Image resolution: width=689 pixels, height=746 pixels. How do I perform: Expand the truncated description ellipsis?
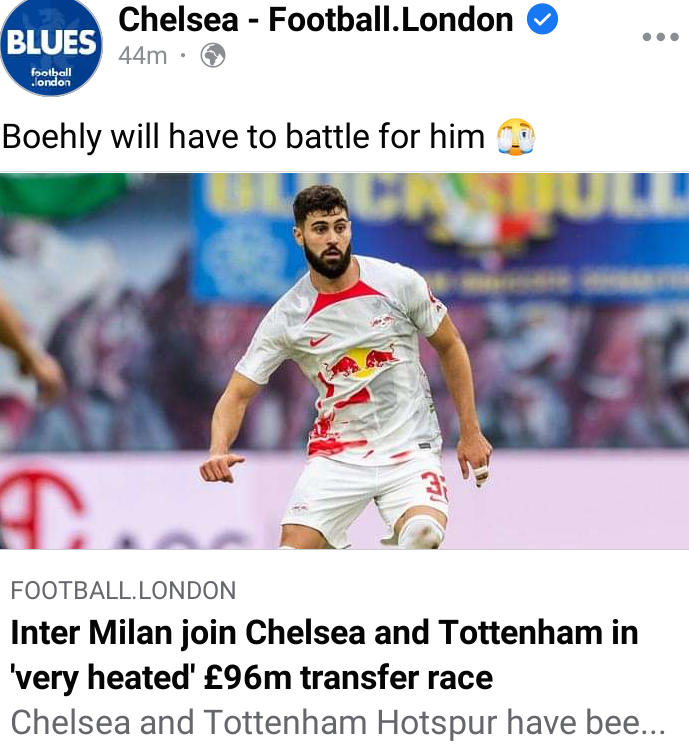pyautogui.click(x=653, y=724)
